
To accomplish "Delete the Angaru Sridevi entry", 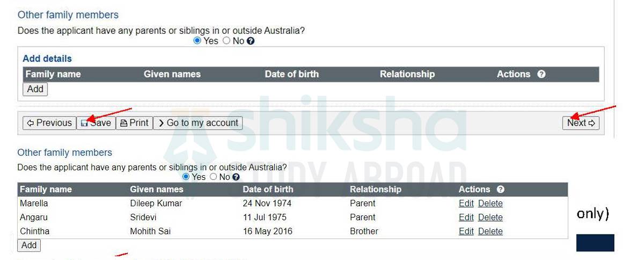I will click(490, 218).
